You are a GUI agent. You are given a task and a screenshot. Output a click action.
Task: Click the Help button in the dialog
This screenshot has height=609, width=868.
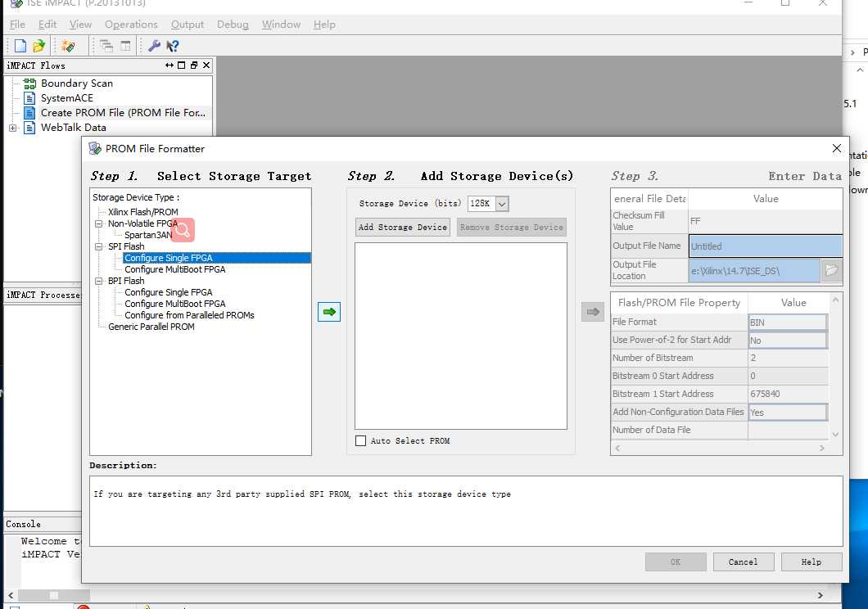tap(811, 562)
